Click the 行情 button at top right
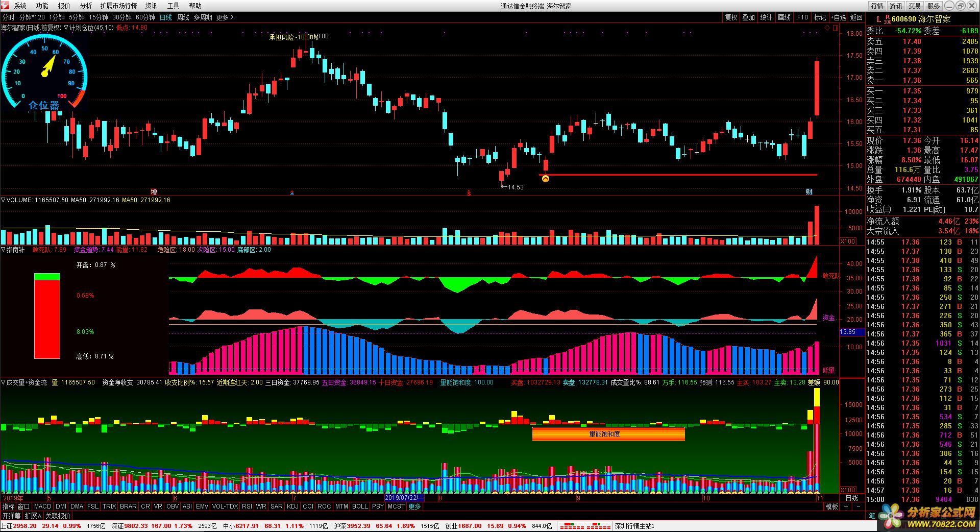 877,6
